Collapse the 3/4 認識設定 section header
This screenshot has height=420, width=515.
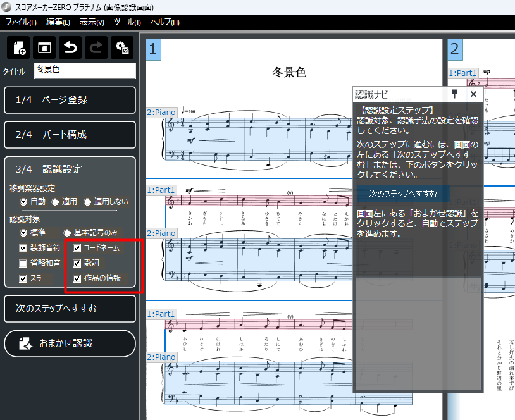[70, 170]
